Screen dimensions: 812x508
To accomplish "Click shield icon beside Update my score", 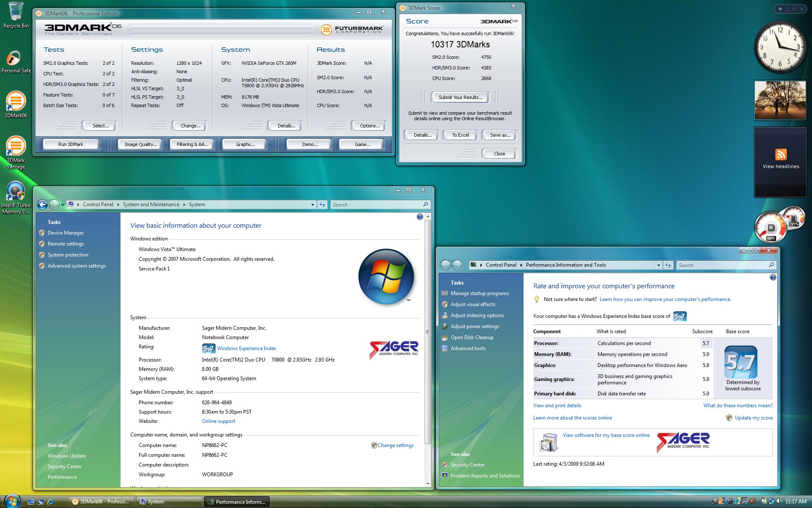I will pyautogui.click(x=729, y=418).
